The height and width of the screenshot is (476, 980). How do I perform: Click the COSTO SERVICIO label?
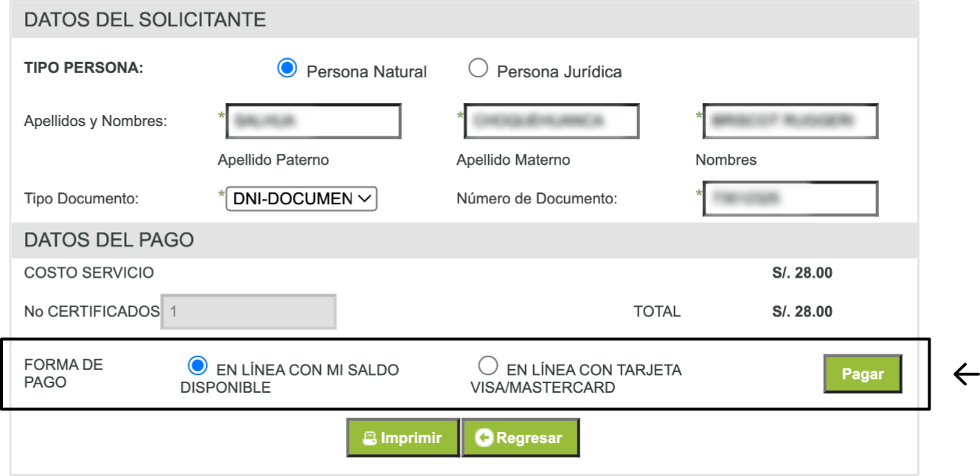[x=89, y=273]
